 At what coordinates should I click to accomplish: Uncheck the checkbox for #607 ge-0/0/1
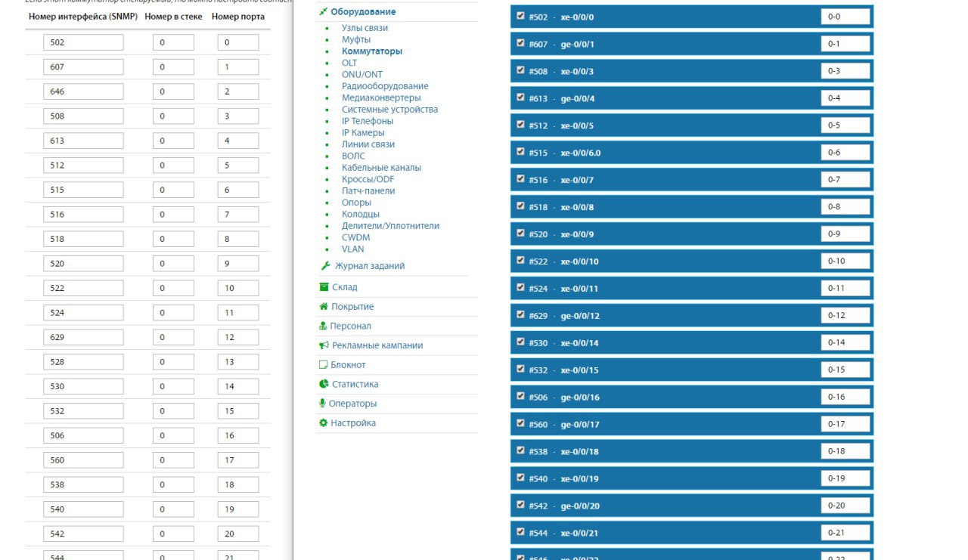(520, 43)
